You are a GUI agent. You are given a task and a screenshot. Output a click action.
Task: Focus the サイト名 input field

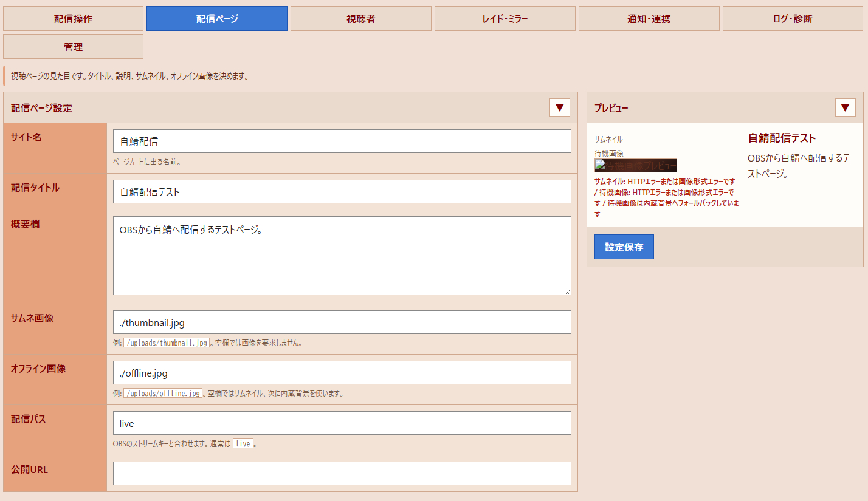coord(342,141)
